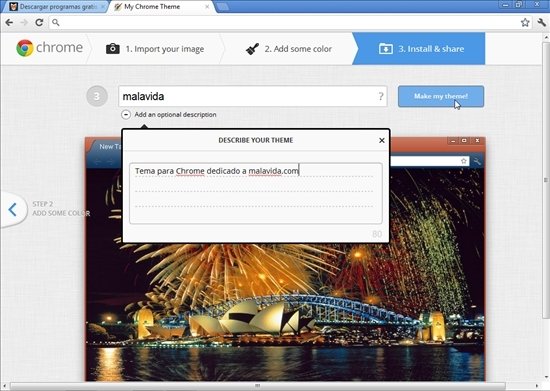
Task: Click the paintbrush icon for color step
Action: pyautogui.click(x=252, y=49)
